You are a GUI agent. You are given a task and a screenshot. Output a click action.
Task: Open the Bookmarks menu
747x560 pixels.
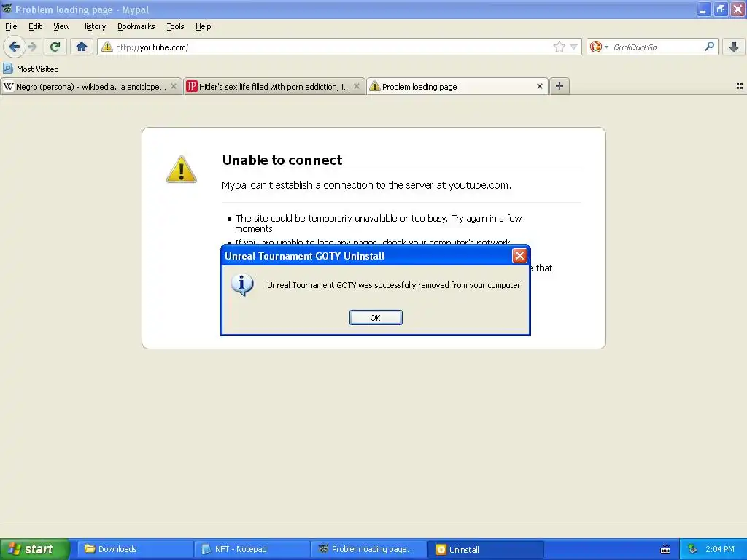tap(136, 26)
